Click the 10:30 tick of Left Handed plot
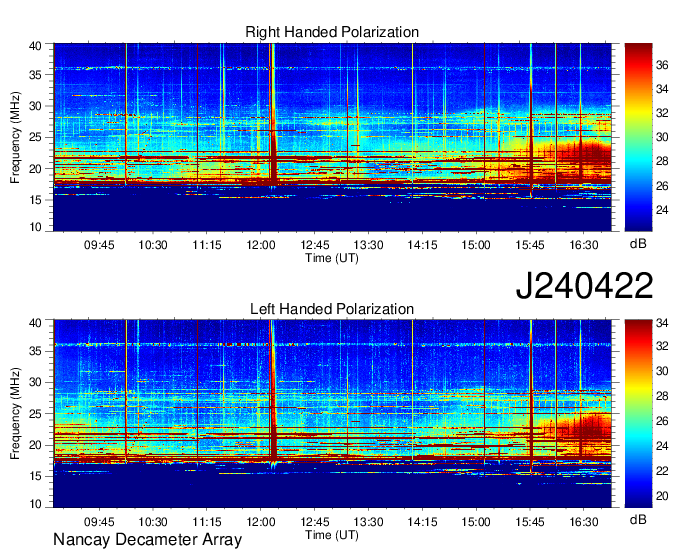 (x=153, y=522)
